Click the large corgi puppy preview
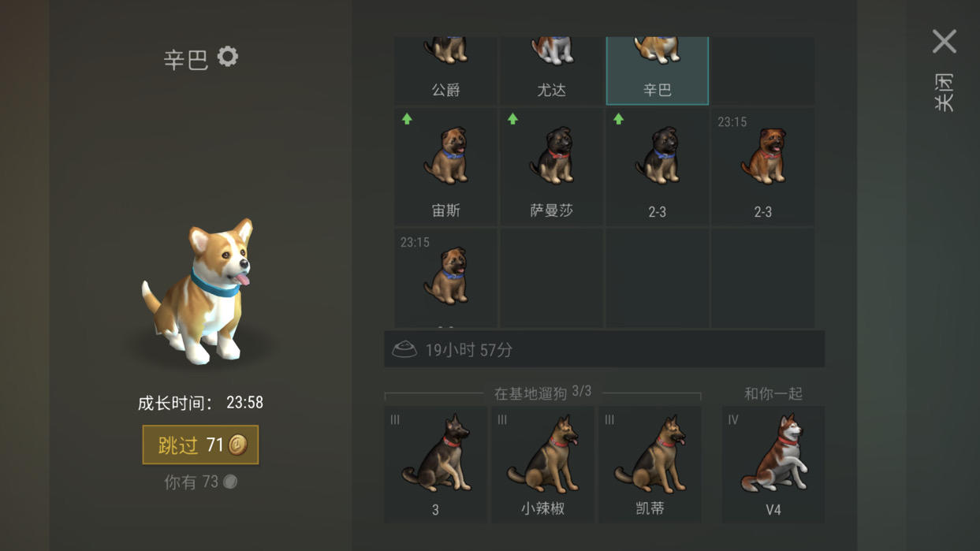Image resolution: width=980 pixels, height=551 pixels. point(199,292)
